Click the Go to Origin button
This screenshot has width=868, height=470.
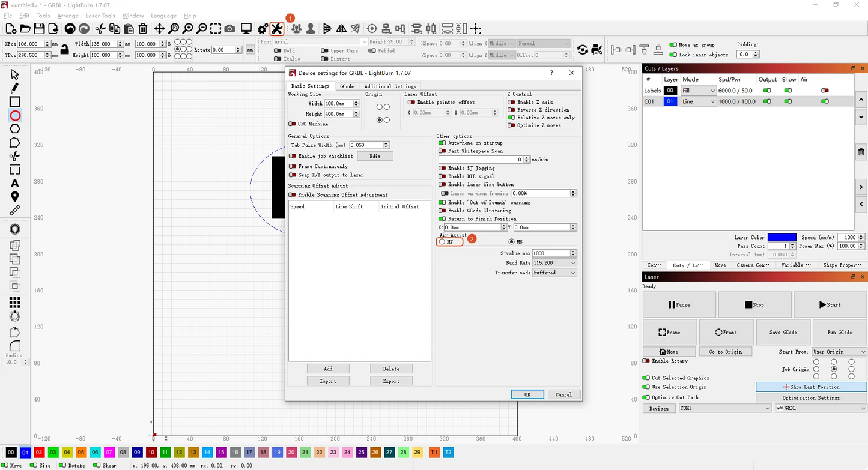pyautogui.click(x=724, y=352)
